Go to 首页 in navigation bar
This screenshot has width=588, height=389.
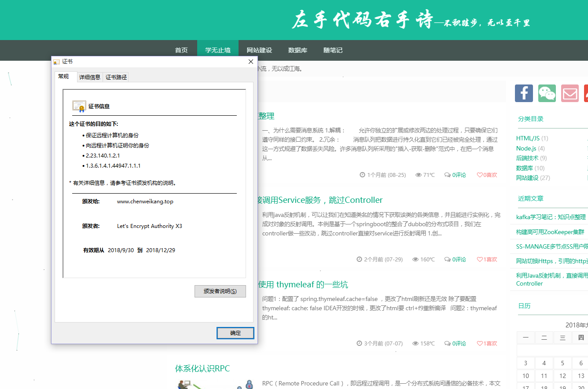[x=181, y=50]
